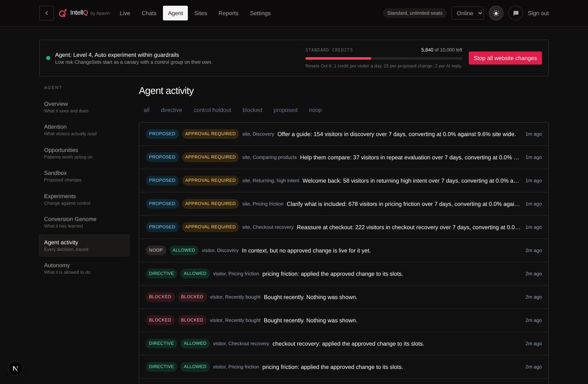
Task: Open the IntellQ logo home link
Action: click(85, 13)
